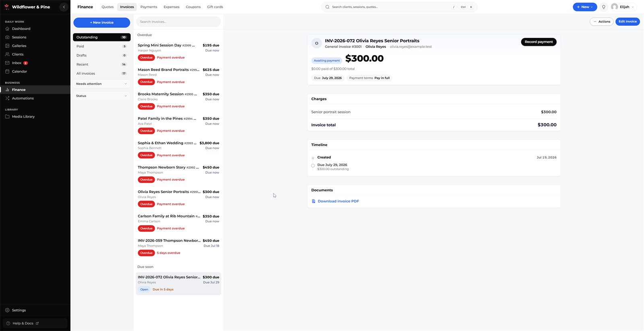The width and height of the screenshot is (644, 331).
Task: Open the Thompson Newborn Story #2992 invoice
Action: click(x=178, y=174)
